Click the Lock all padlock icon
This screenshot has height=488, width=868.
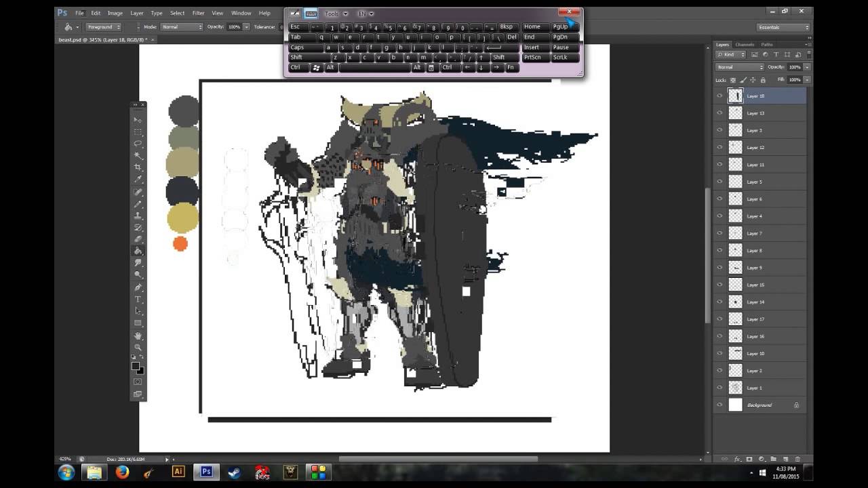tap(762, 80)
